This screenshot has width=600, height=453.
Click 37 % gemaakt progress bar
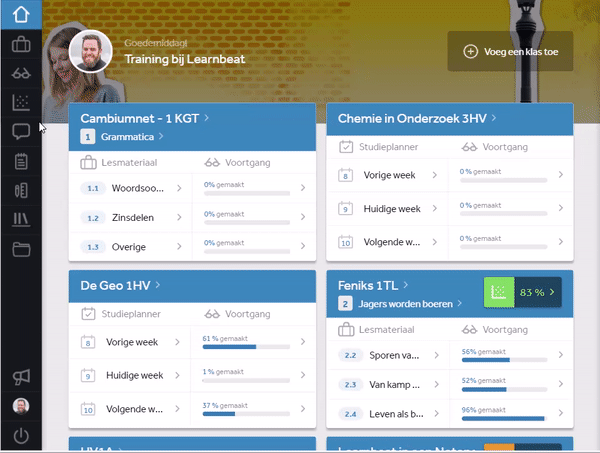(x=246, y=414)
